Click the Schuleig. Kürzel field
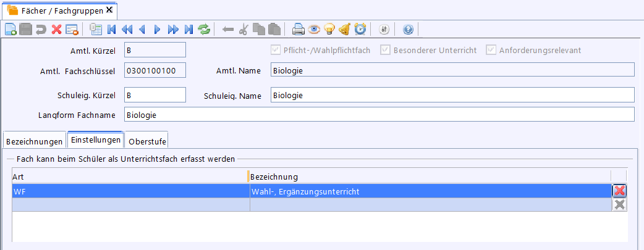This screenshot has height=250, width=644. (x=155, y=95)
